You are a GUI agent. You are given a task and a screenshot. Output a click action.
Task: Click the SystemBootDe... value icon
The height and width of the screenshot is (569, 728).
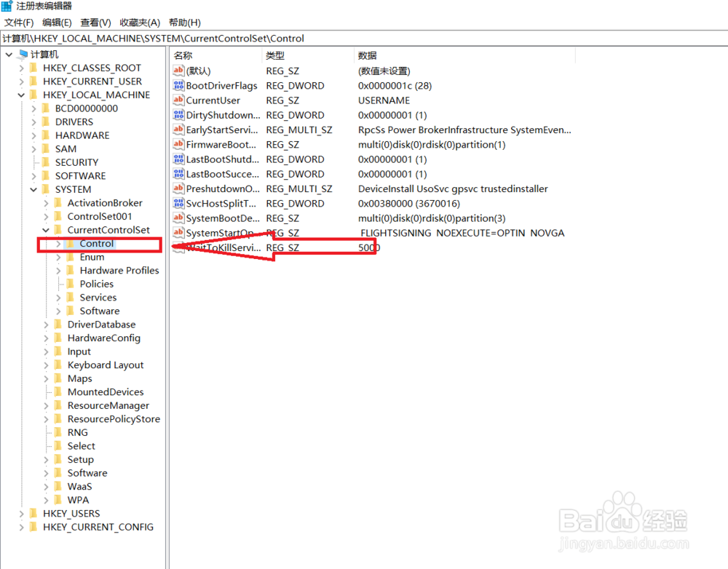[178, 218]
